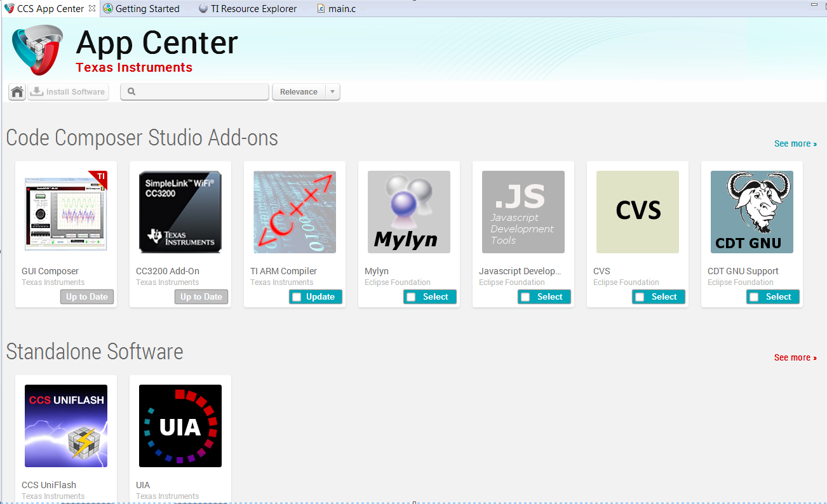Image resolution: width=827 pixels, height=504 pixels.
Task: Click the CDT GNU Support name label
Action: click(743, 271)
